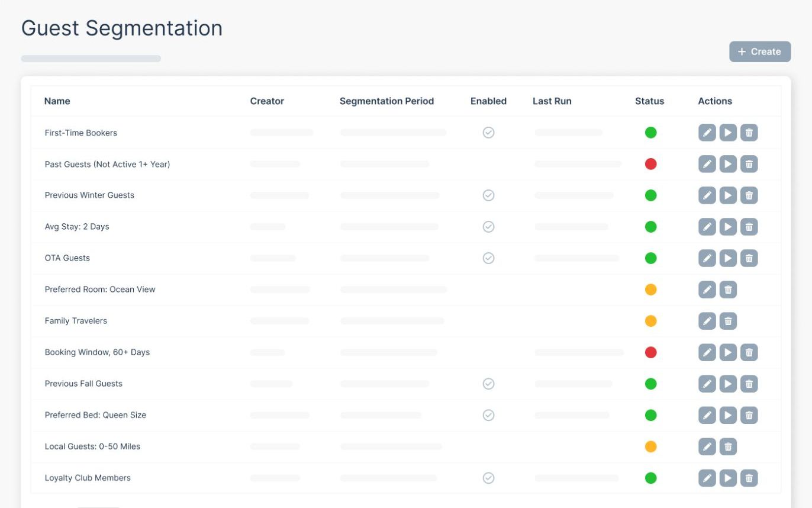Edit the Past Guests (Not Active 1+ Year) segment
The image size is (812, 508).
pyautogui.click(x=707, y=164)
